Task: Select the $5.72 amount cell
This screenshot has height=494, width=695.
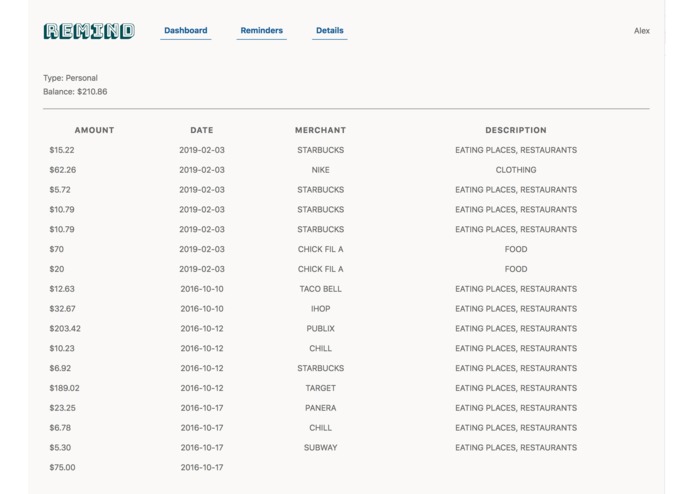Action: (60, 190)
